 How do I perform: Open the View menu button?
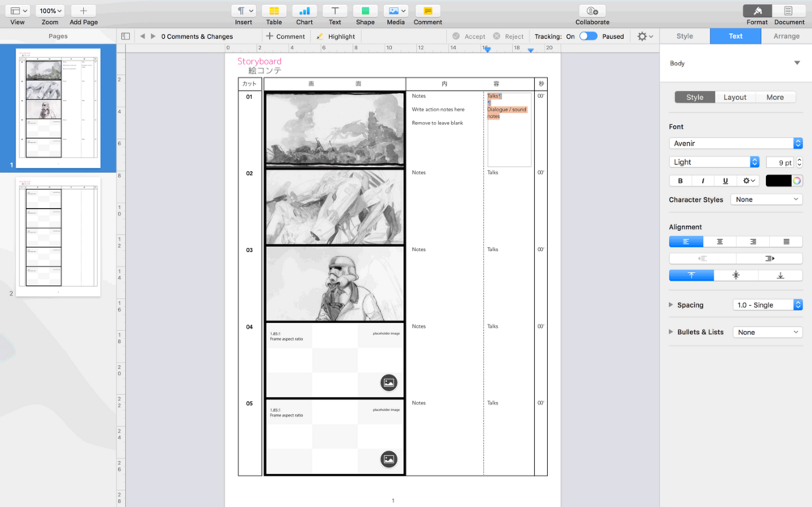point(18,10)
